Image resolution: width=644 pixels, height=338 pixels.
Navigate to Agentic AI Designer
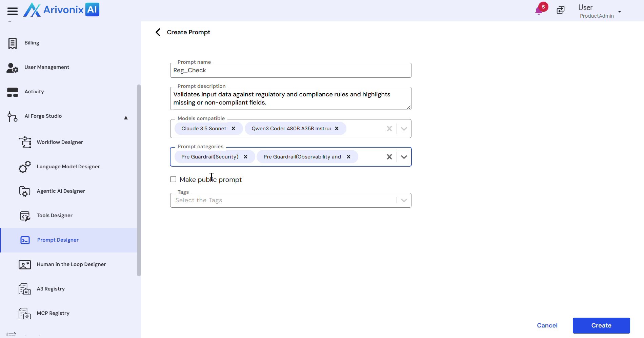[61, 191]
